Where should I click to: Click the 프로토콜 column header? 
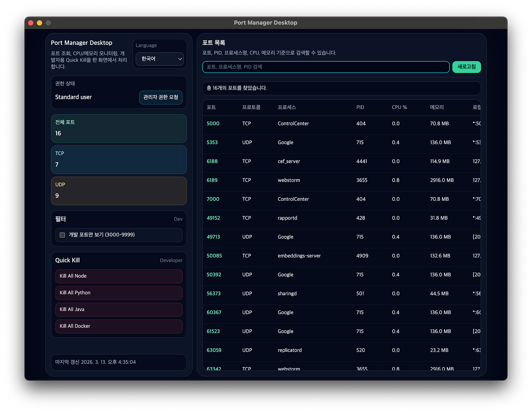251,107
